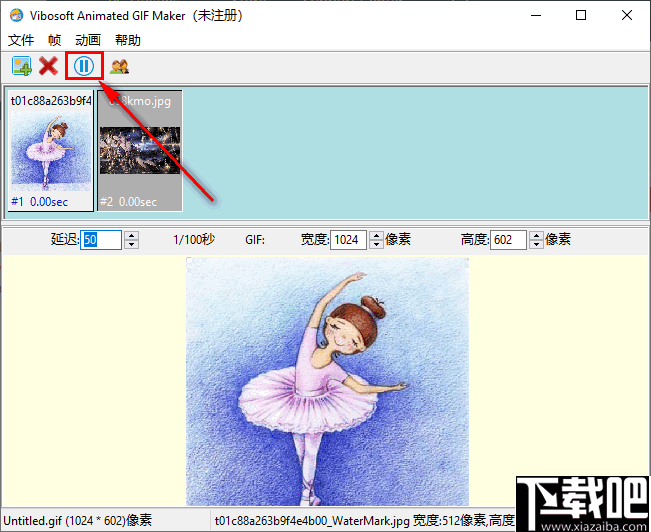
Task: Click the 宽度 width field showing 1024
Action: click(x=348, y=240)
